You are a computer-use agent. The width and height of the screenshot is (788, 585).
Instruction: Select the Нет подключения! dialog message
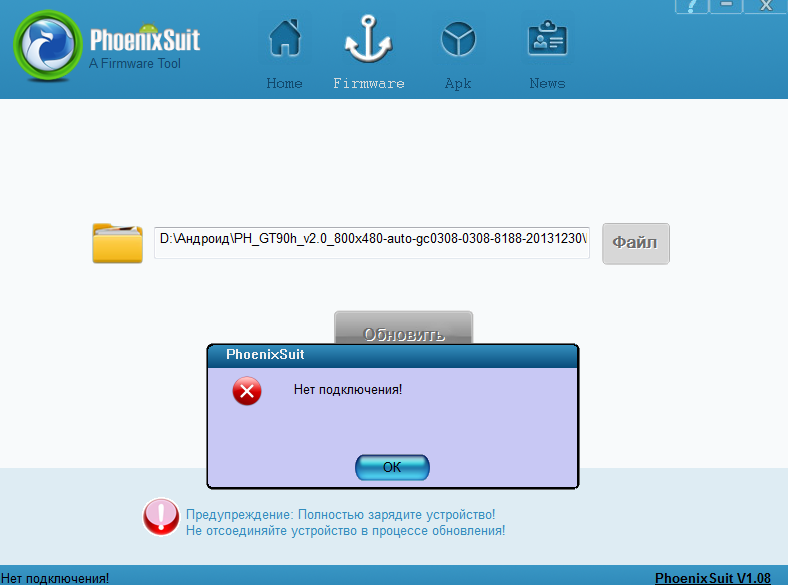click(348, 389)
